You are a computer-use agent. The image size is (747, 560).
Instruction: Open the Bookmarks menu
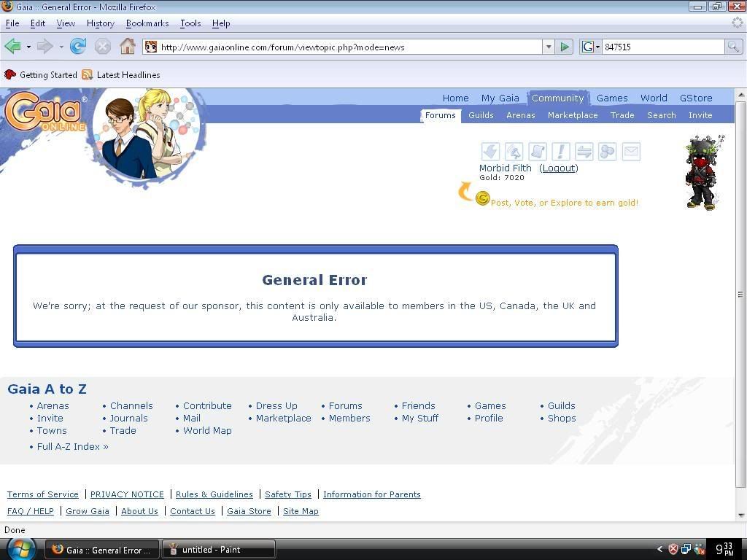pyautogui.click(x=147, y=23)
